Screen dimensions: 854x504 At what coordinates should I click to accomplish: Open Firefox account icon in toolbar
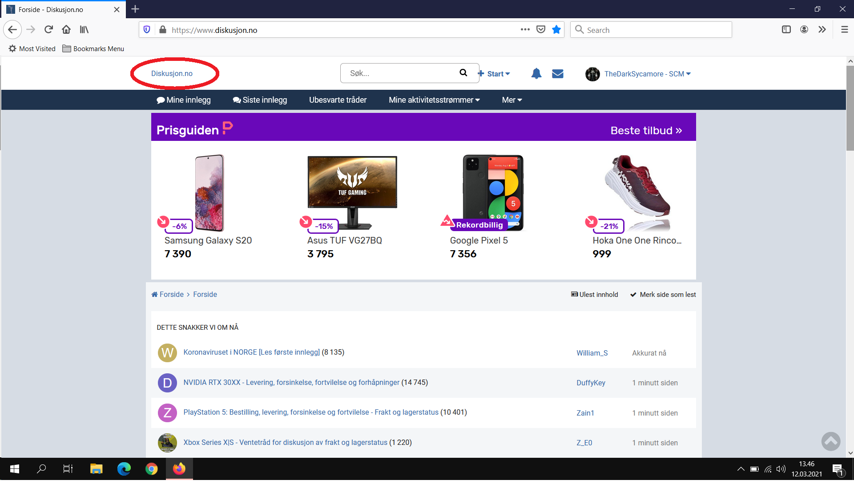pos(804,30)
